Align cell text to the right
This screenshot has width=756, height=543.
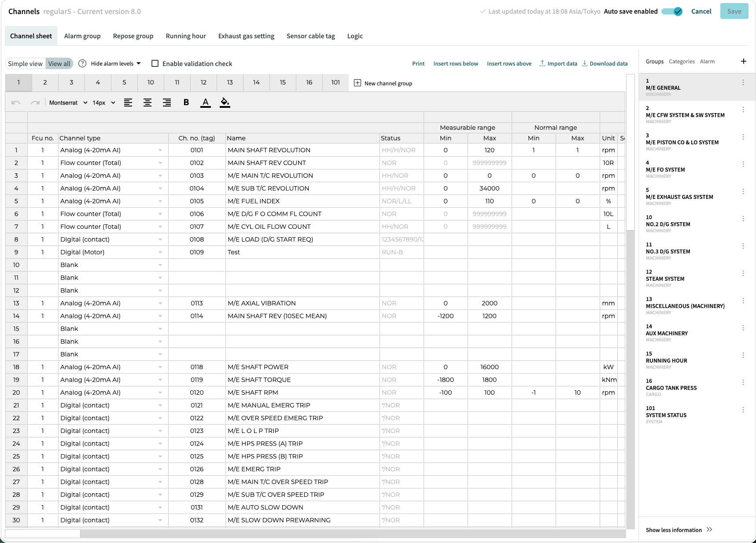[167, 103]
